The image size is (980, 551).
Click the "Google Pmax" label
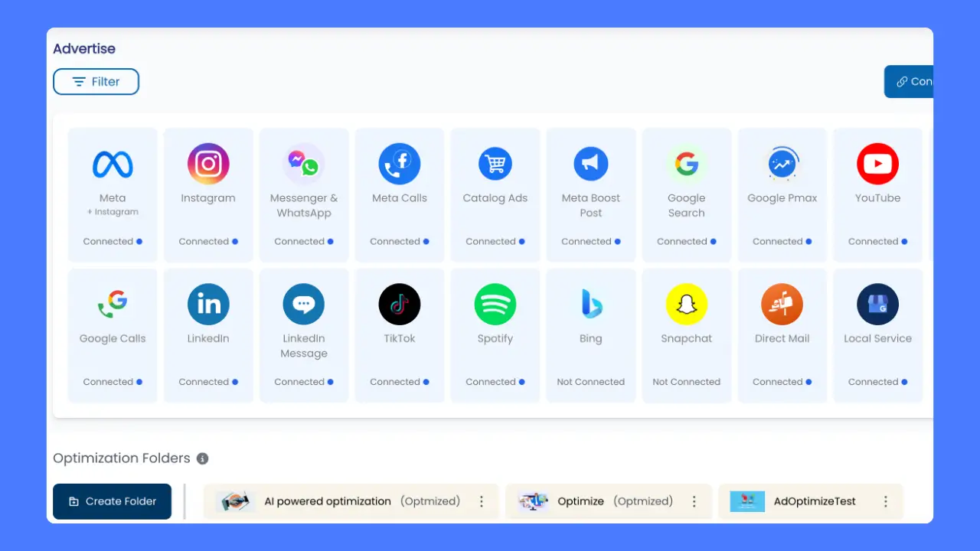pyautogui.click(x=782, y=198)
